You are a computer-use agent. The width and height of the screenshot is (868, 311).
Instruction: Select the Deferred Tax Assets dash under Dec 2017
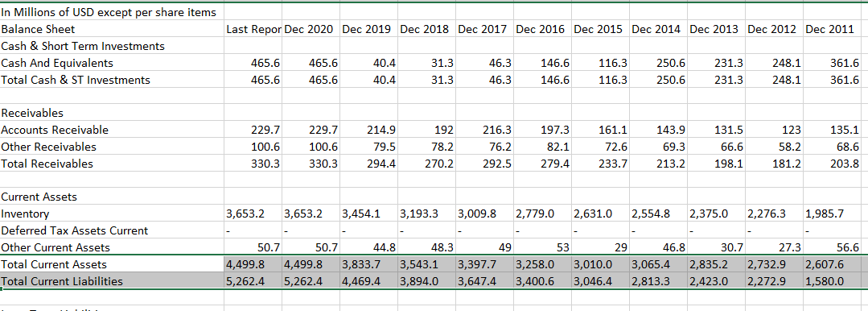(484, 230)
